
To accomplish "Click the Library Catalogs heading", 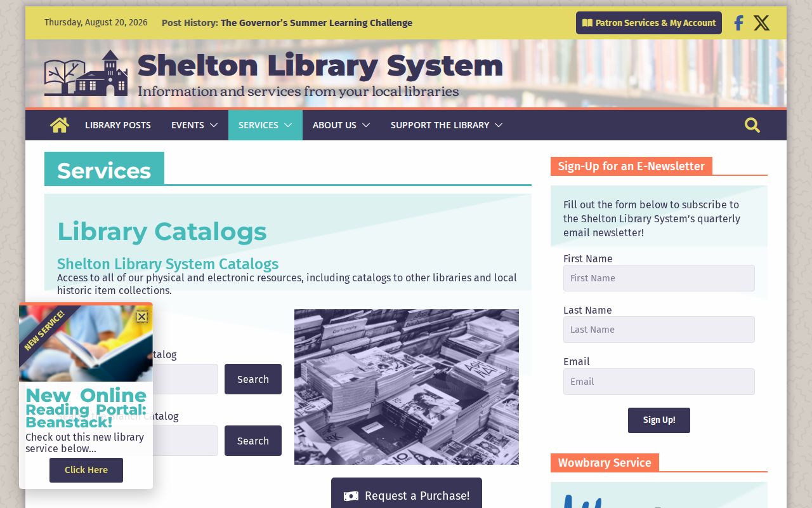I will click(162, 232).
